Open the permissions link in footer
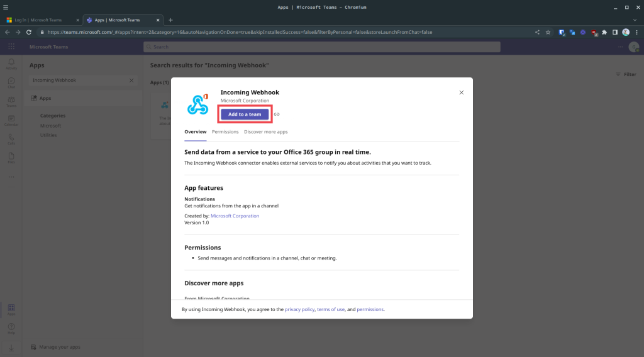Screen dimensions: 644x357 pyautogui.click(x=370, y=309)
